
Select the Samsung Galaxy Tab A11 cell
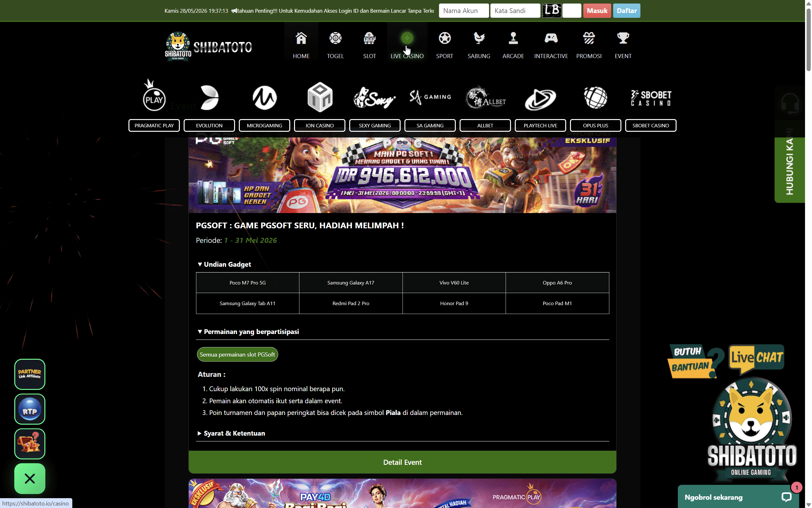click(x=248, y=304)
